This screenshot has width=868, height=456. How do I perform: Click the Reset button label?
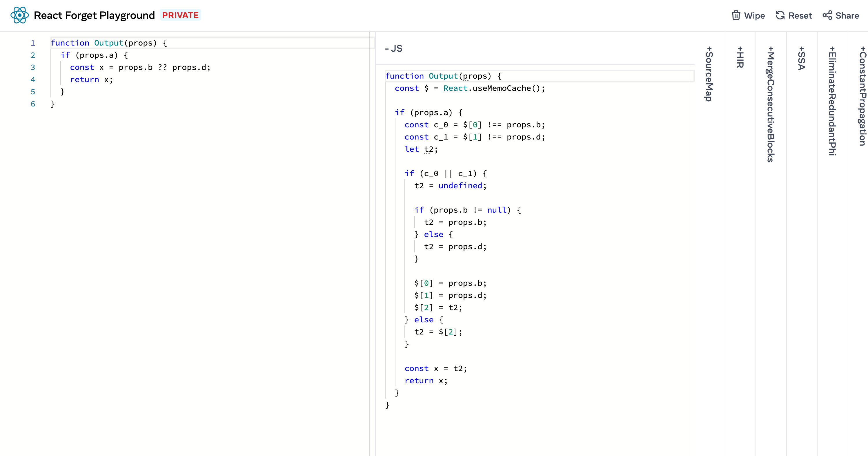click(800, 15)
